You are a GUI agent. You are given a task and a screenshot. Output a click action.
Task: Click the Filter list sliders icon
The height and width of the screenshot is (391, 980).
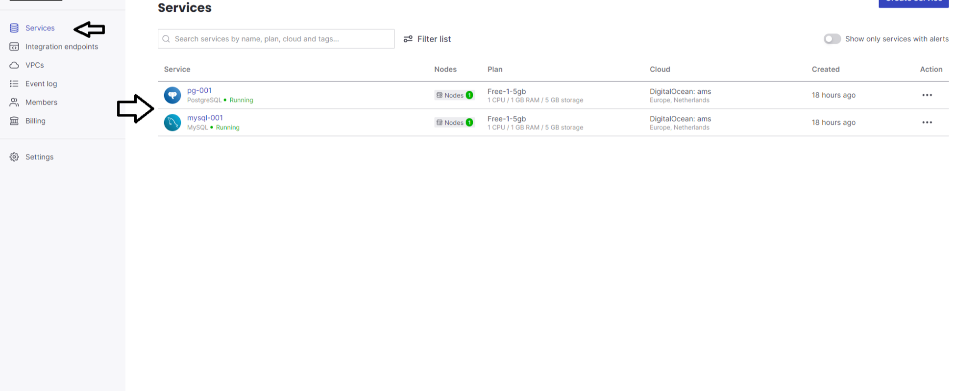click(408, 39)
